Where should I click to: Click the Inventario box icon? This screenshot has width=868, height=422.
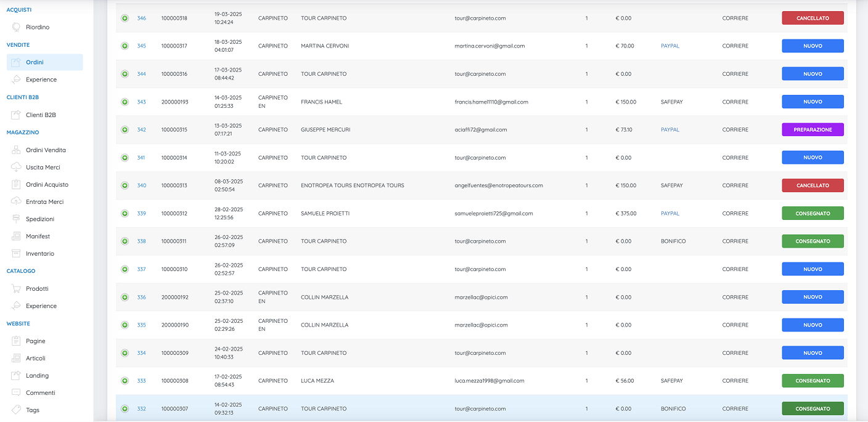pyautogui.click(x=16, y=253)
